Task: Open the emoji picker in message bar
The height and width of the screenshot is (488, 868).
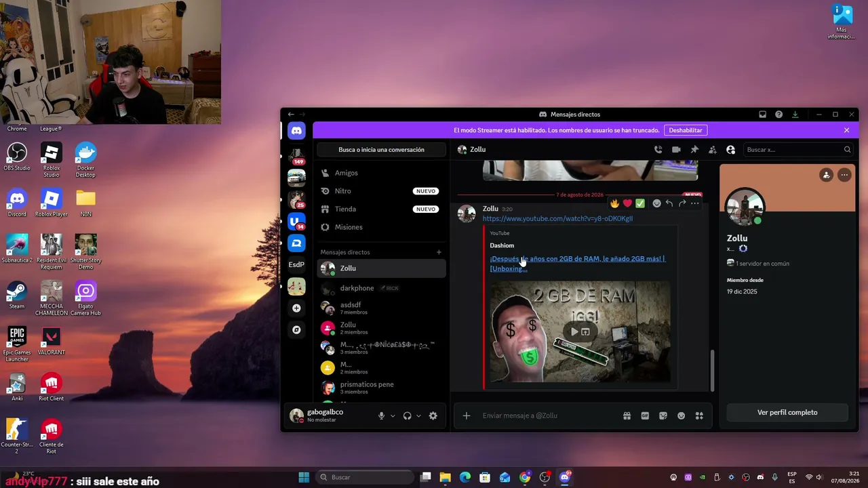Action: 682,416
